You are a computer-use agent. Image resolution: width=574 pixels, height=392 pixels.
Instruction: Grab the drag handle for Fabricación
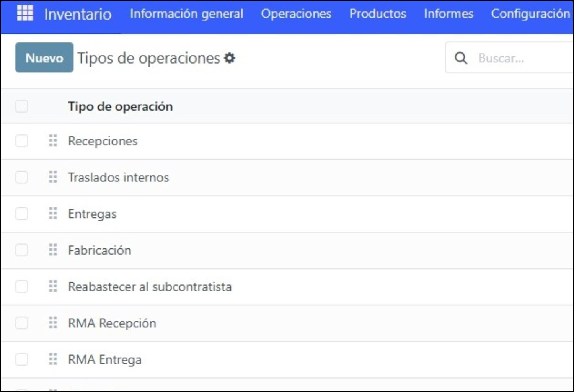pyautogui.click(x=53, y=250)
